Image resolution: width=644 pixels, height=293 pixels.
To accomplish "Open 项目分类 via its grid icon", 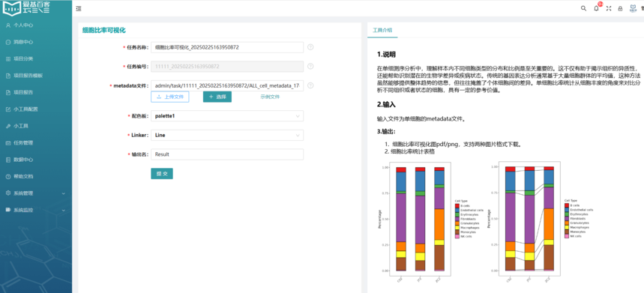I will [8, 58].
